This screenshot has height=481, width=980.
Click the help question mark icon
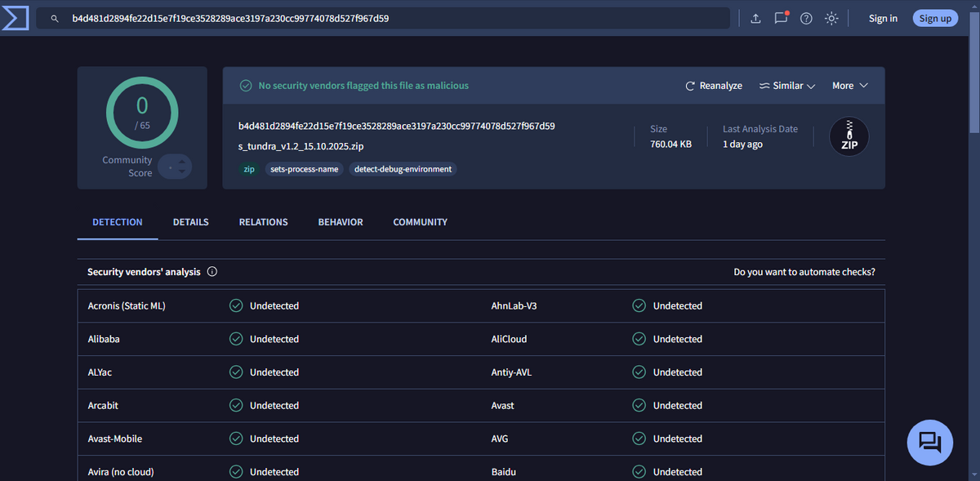tap(806, 18)
